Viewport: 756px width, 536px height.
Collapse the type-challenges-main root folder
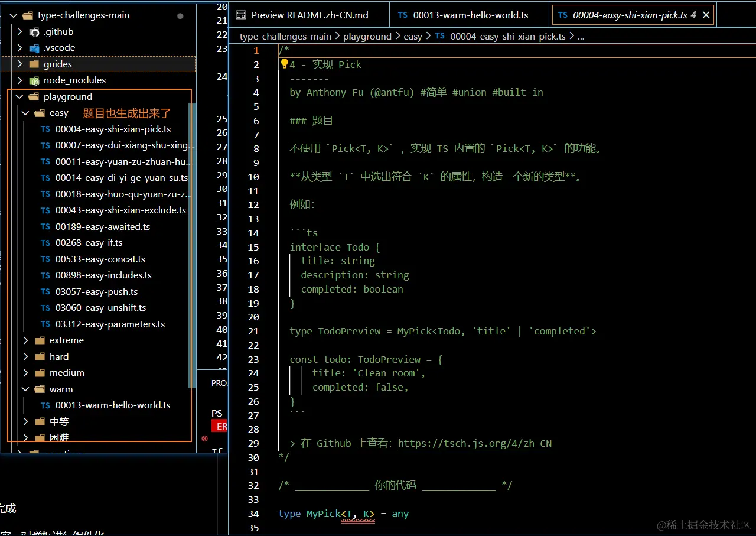click(14, 15)
